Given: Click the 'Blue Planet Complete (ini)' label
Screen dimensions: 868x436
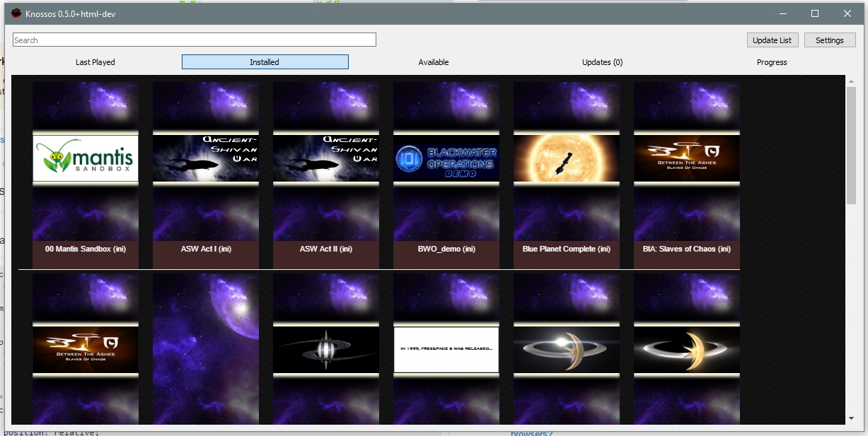Looking at the screenshot, I should click(567, 249).
